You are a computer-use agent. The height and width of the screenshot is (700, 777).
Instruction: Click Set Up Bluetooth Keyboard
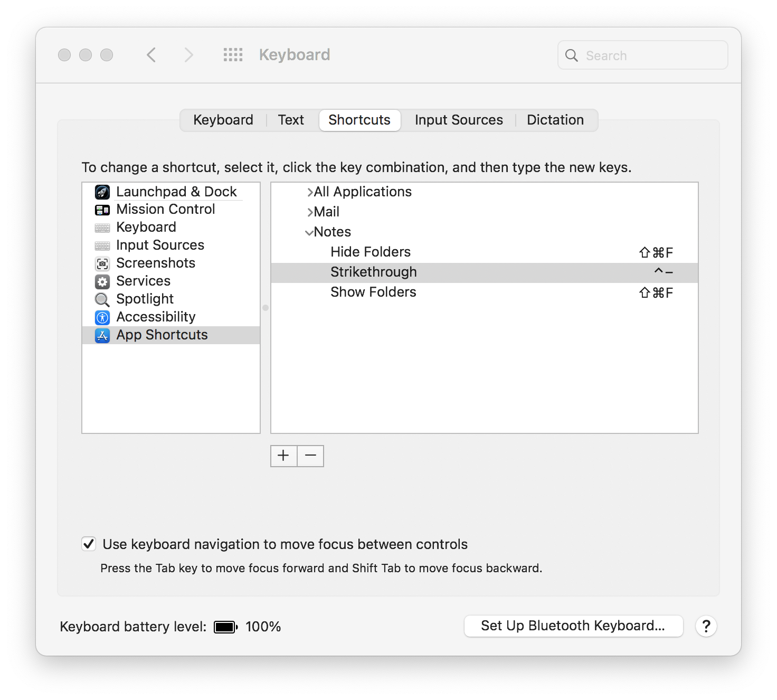(573, 626)
